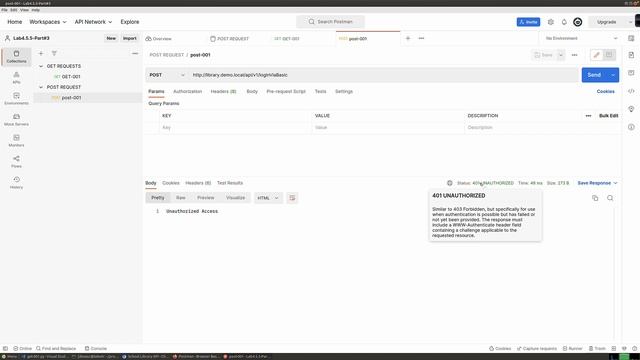Open the request Settings tab

pos(344,91)
